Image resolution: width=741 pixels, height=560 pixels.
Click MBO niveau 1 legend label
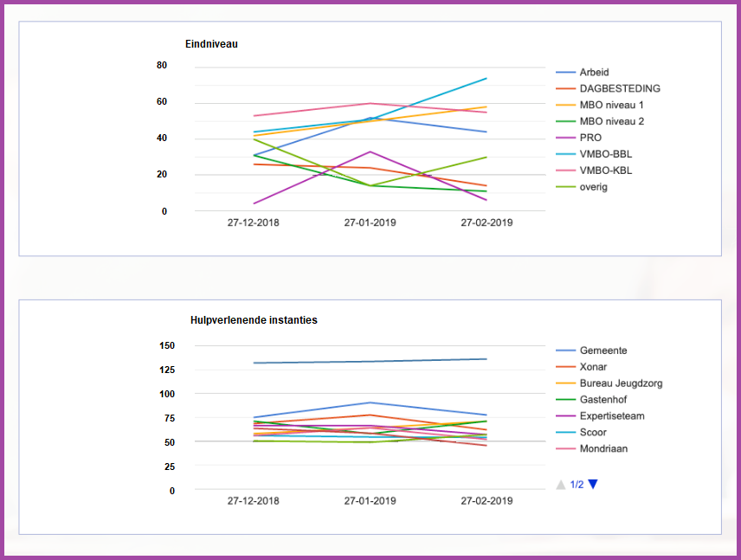coord(611,105)
